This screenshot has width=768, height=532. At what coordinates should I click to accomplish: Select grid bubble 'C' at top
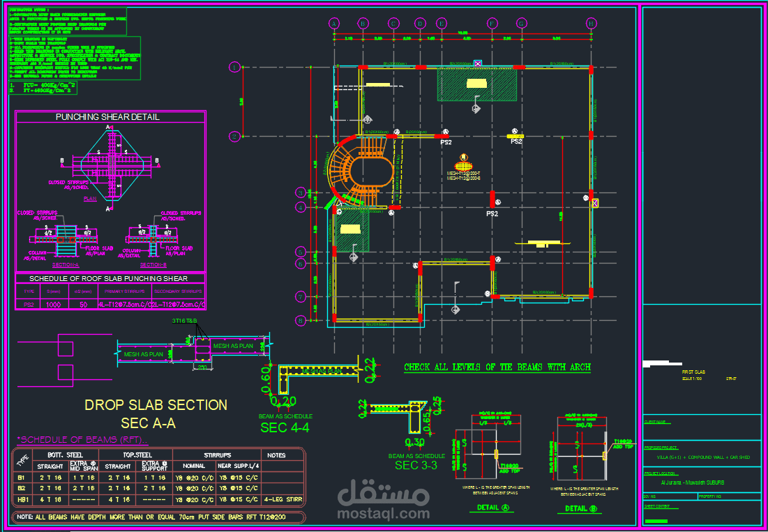pyautogui.click(x=392, y=23)
